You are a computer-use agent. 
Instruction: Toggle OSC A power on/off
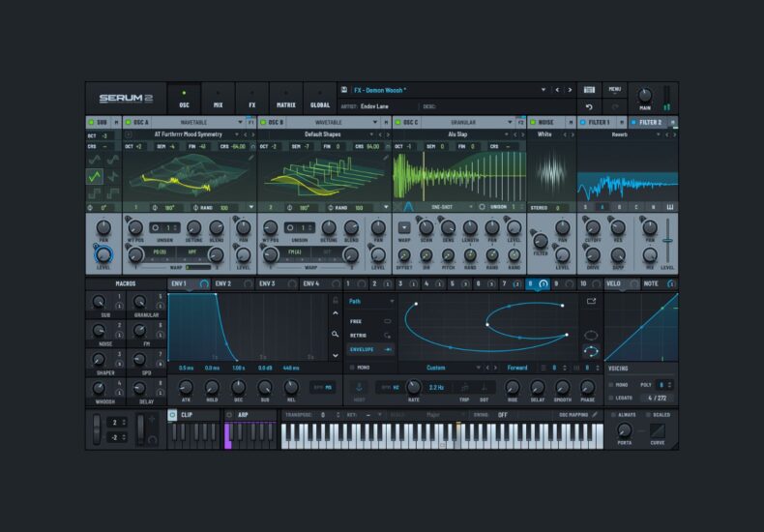coord(125,123)
